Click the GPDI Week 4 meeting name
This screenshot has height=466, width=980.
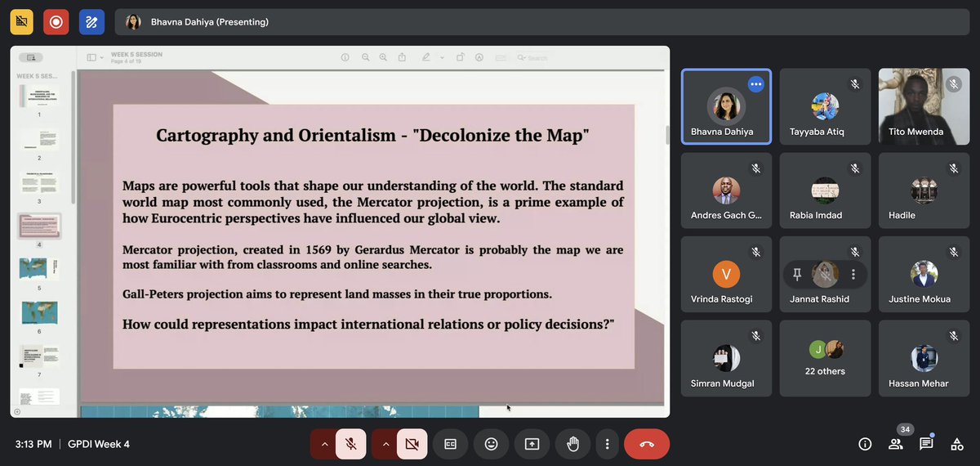(x=99, y=444)
